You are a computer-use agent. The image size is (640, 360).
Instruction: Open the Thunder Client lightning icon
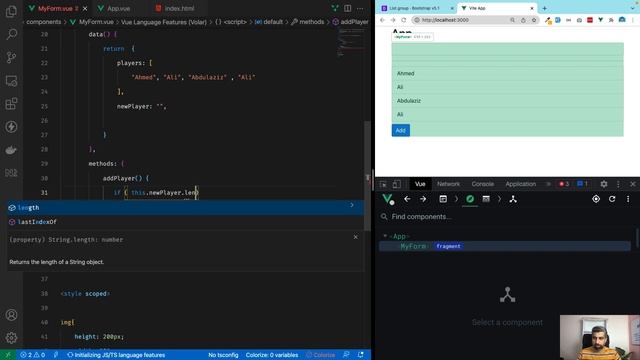pyautogui.click(x=11, y=127)
